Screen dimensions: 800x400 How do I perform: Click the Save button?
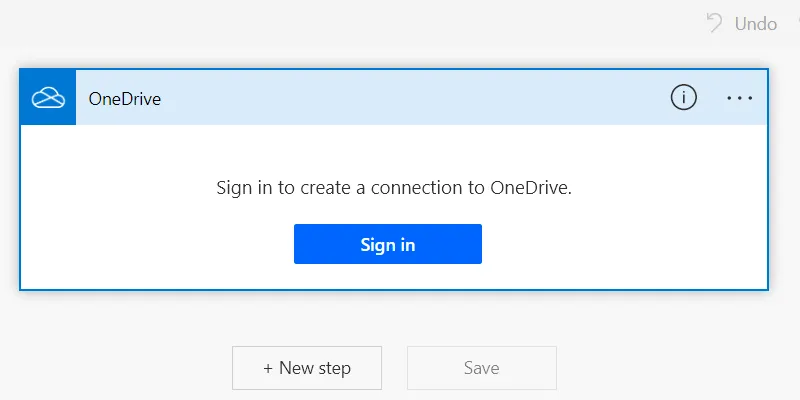click(481, 368)
